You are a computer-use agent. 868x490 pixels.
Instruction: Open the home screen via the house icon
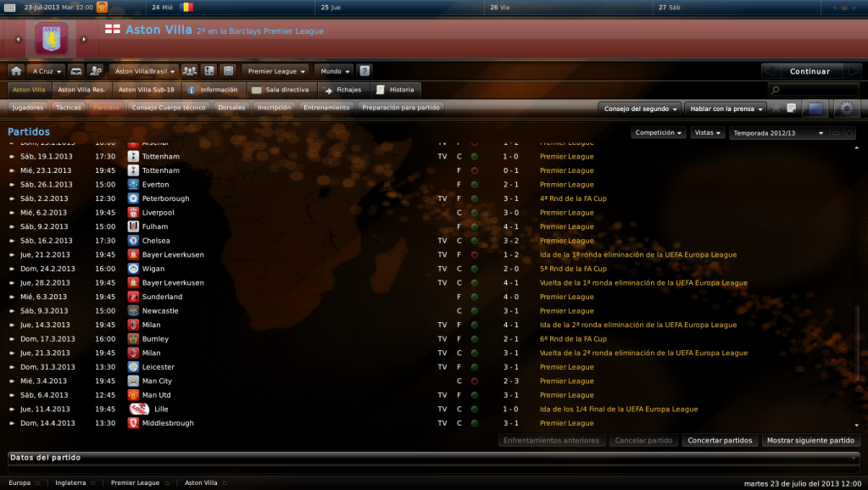(x=16, y=71)
